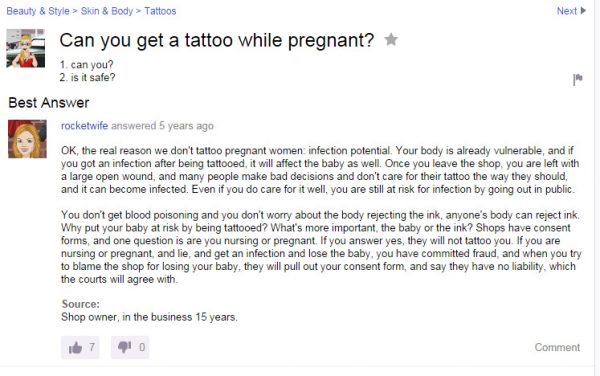Screen dimensions: 600x376
Task: Click the Best Answer heading
Action: [x=49, y=103]
